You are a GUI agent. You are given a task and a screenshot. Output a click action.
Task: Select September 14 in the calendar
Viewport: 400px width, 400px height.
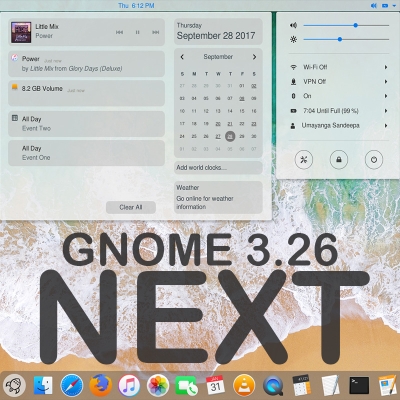tap(230, 111)
